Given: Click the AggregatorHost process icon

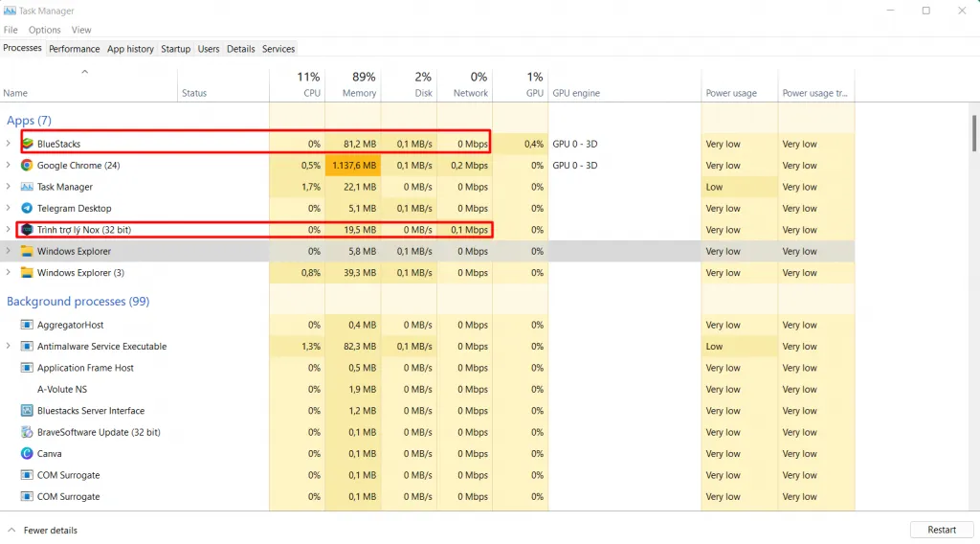Looking at the screenshot, I should (x=27, y=325).
